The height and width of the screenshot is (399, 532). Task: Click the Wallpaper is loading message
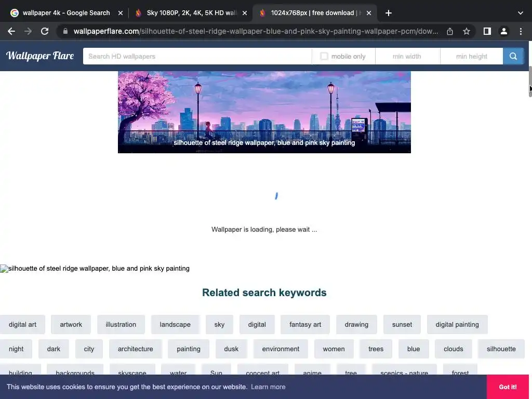pyautogui.click(x=264, y=230)
